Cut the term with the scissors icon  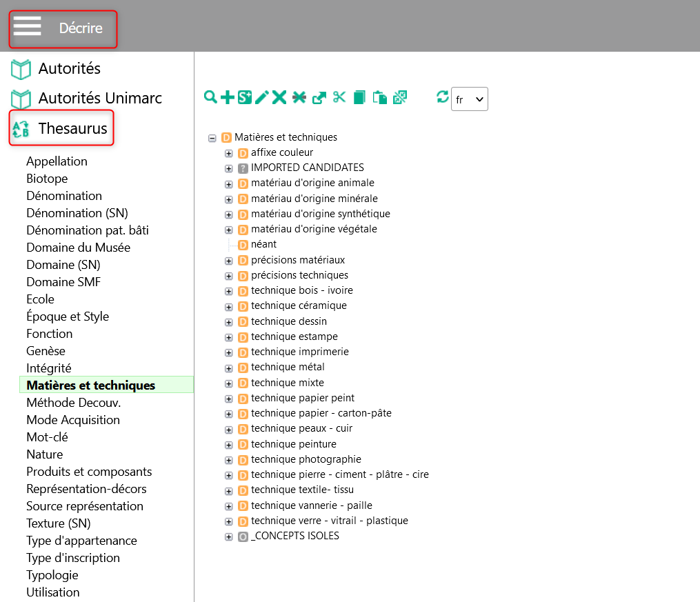click(339, 97)
